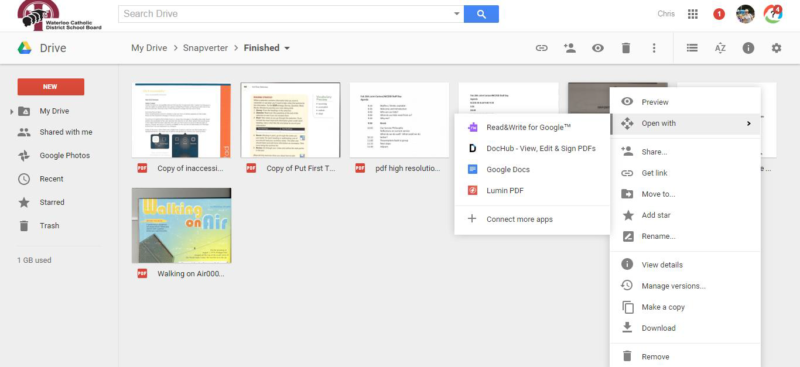Toggle the View details info icon
The width and height of the screenshot is (800, 367).
click(x=748, y=48)
